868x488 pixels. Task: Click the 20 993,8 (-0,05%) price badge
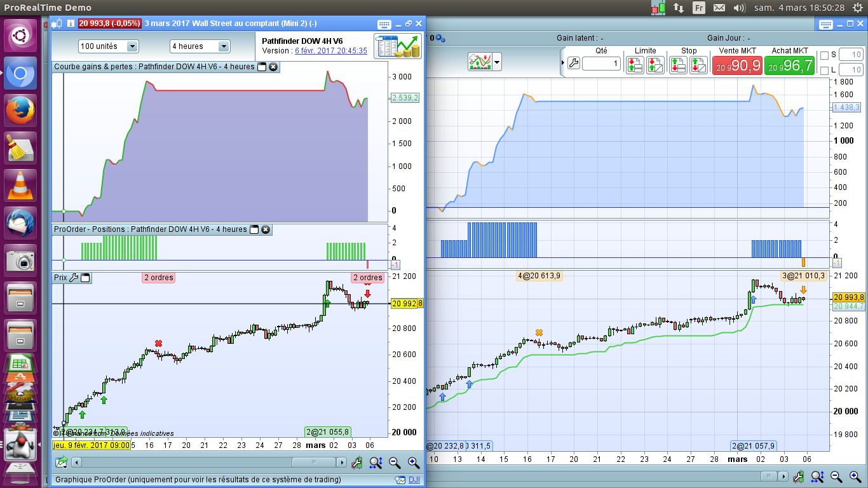[110, 24]
